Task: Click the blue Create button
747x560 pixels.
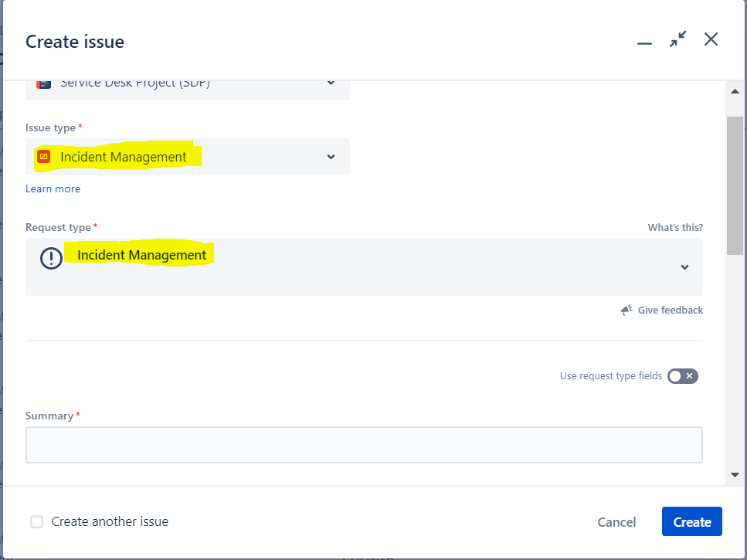Action: 691,521
